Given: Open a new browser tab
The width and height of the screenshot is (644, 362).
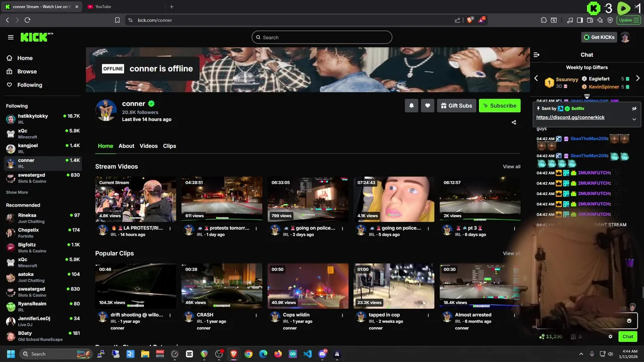Looking at the screenshot, I should 172,7.
